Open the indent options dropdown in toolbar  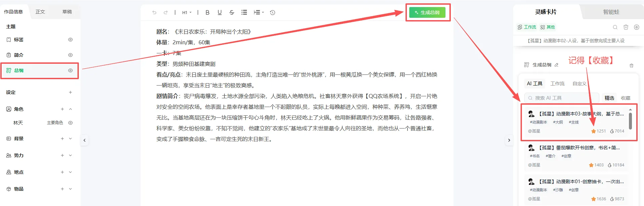[259, 12]
